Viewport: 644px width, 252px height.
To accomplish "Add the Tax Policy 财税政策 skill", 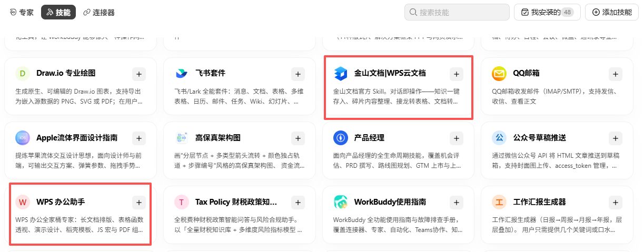I will coord(298,202).
